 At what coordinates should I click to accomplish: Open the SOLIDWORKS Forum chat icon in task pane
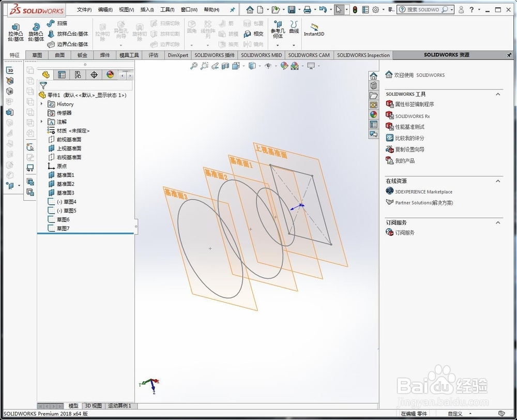click(x=373, y=134)
